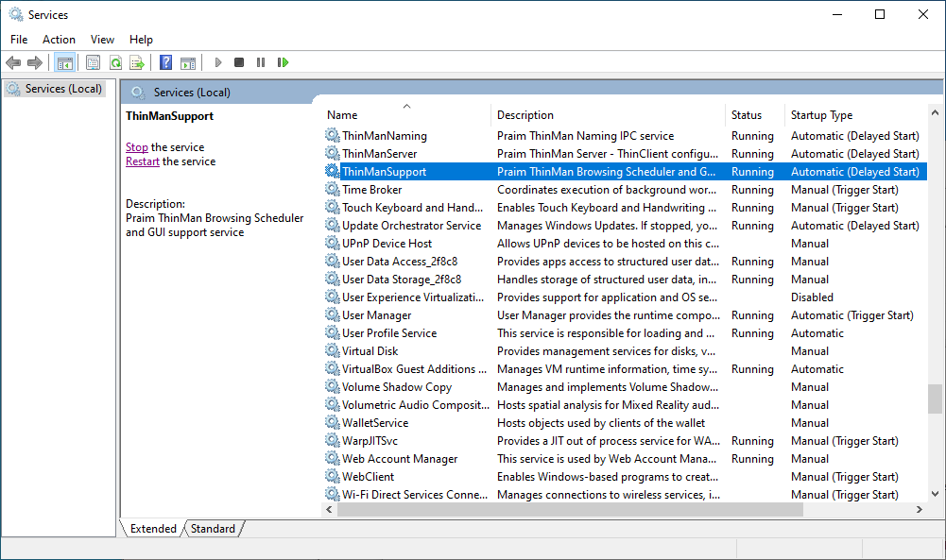Go forward with the toolbar Forward arrow
This screenshot has width=946, height=560.
click(35, 62)
